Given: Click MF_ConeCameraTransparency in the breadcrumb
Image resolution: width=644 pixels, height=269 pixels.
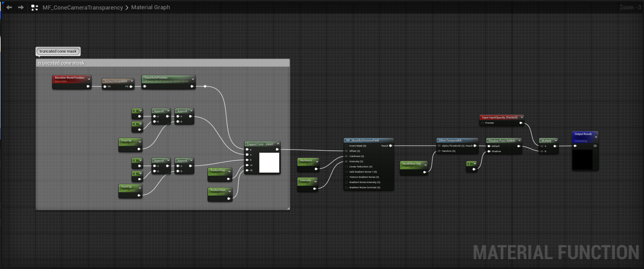Looking at the screenshot, I should [x=83, y=8].
